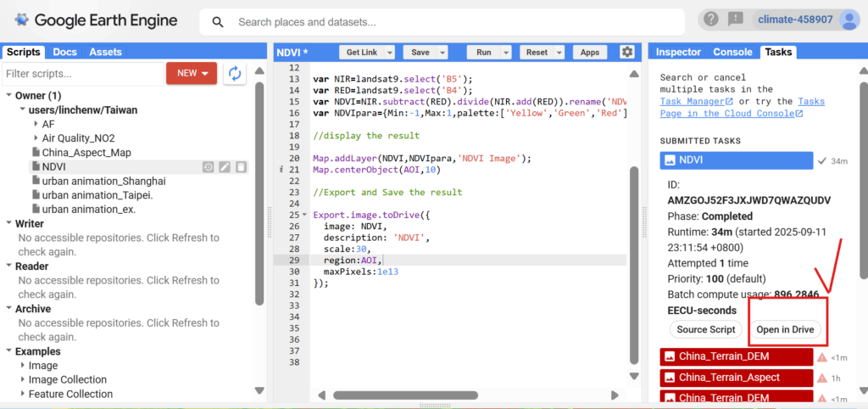868x409 pixels.
Task: Collapse the Examples section
Action: pyautogui.click(x=8, y=352)
